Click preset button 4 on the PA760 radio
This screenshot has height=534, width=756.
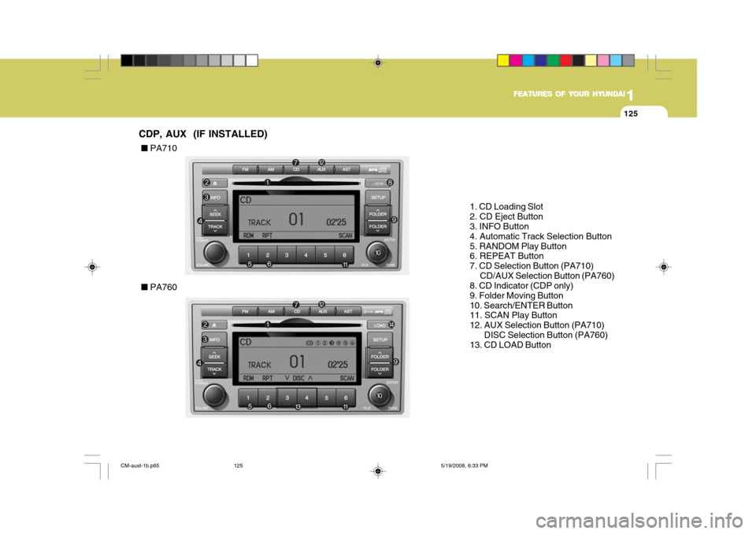click(x=306, y=398)
